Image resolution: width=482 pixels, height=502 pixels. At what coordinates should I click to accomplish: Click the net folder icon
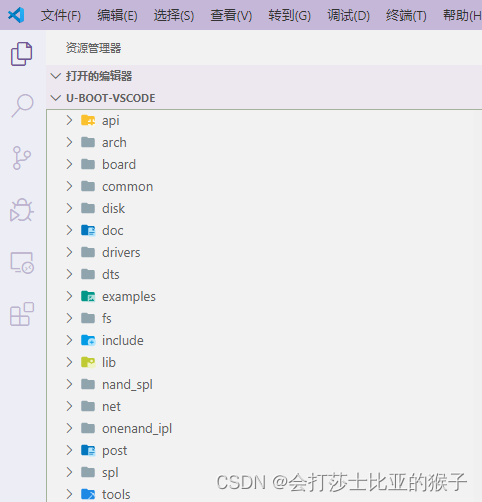pyautogui.click(x=88, y=406)
